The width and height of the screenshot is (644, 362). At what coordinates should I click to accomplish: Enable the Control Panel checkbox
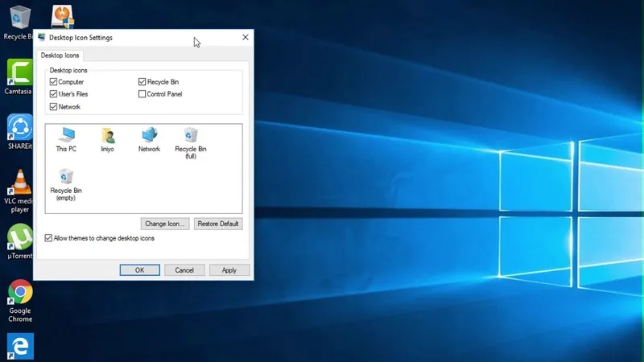(x=142, y=94)
